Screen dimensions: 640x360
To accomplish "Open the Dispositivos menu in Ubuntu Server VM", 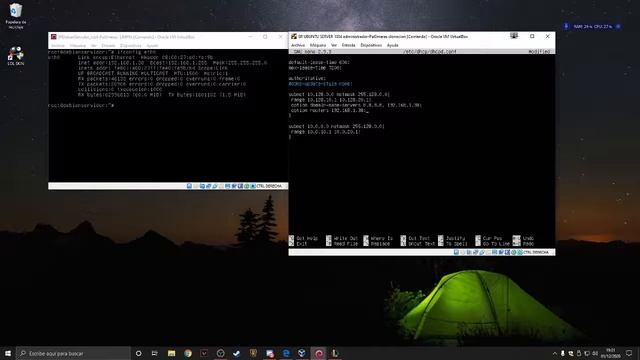I will [371, 45].
